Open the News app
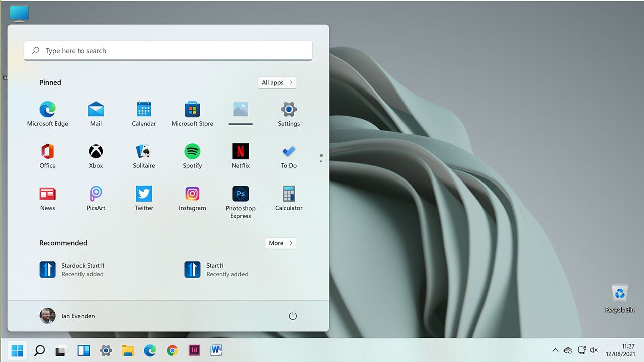Screen dimensions: 644x362 pyautogui.click(x=47, y=199)
